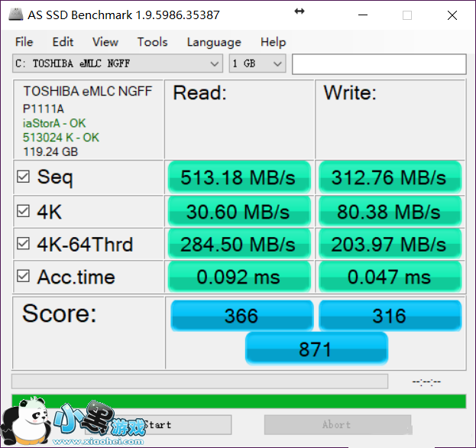The width and height of the screenshot is (476, 448).
Task: Click the Start button
Action: [x=158, y=424]
